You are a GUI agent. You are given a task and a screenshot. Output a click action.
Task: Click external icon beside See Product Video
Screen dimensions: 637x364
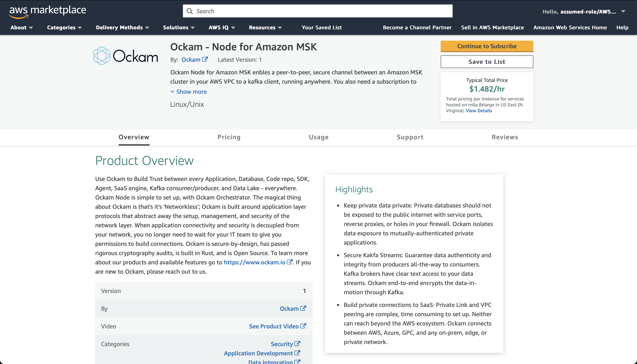(303, 326)
